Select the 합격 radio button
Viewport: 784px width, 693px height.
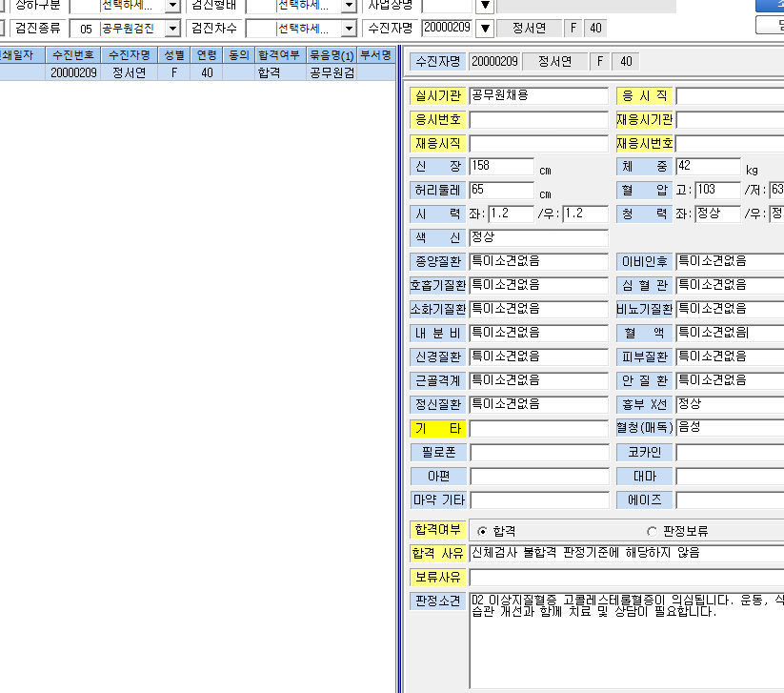[482, 531]
